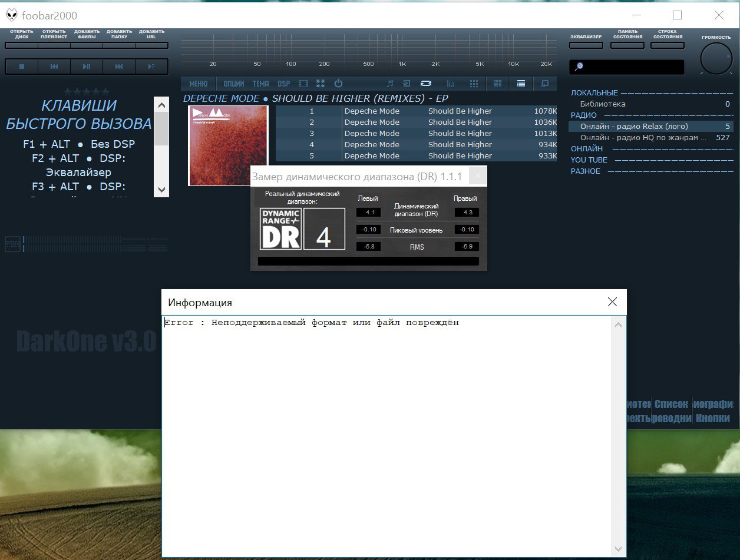This screenshot has width=740, height=560.
Task: Click the power icon in toolbar
Action: [x=338, y=84]
